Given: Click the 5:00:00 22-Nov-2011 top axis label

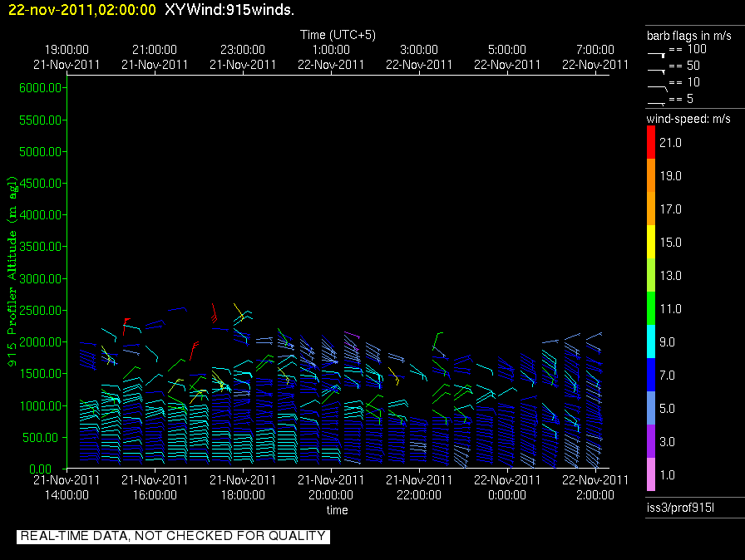Looking at the screenshot, I should click(507, 57).
